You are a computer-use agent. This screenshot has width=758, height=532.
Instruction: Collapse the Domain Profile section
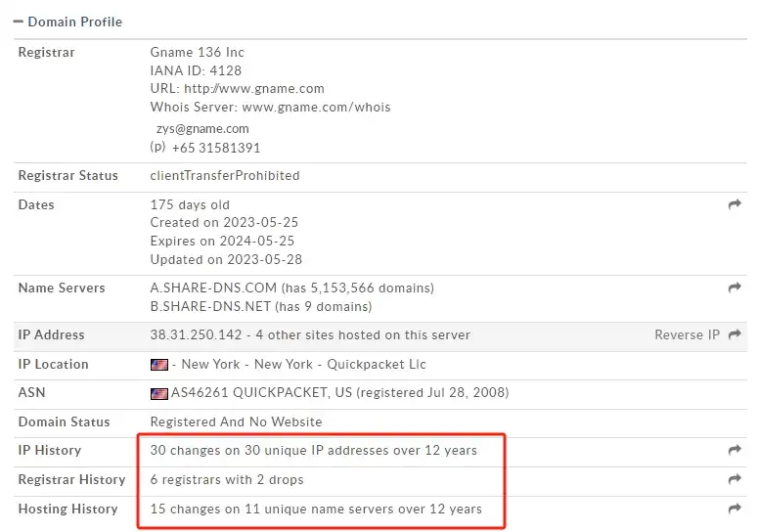(19, 22)
